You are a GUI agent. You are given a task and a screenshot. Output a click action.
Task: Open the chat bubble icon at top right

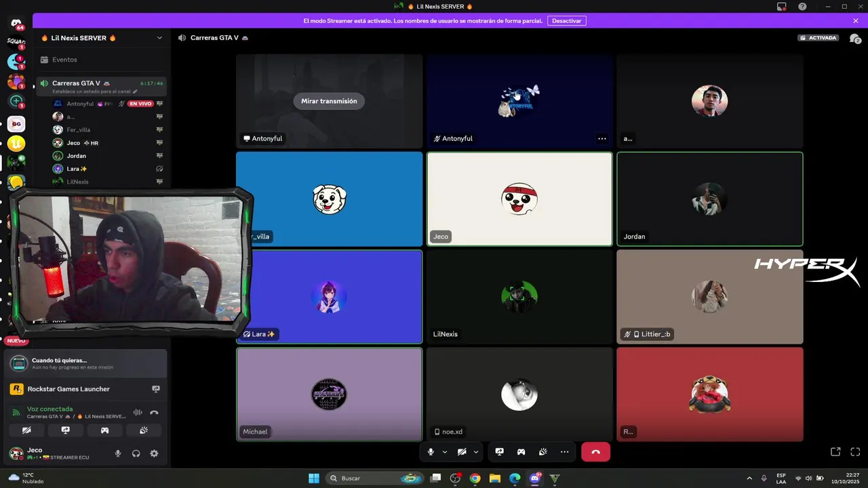855,39
